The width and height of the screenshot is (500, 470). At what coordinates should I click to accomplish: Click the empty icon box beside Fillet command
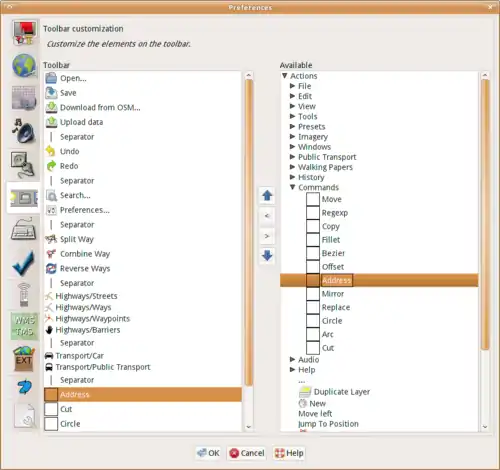313,240
